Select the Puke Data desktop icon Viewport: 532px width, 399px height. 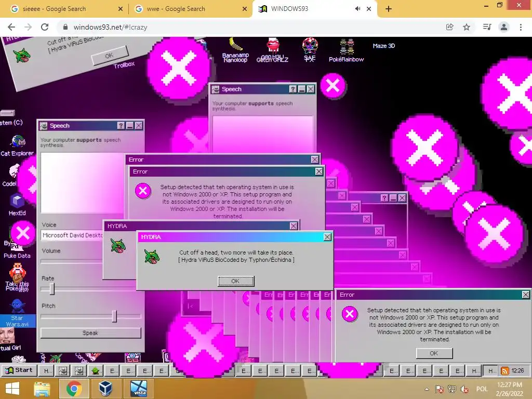pyautogui.click(x=17, y=249)
